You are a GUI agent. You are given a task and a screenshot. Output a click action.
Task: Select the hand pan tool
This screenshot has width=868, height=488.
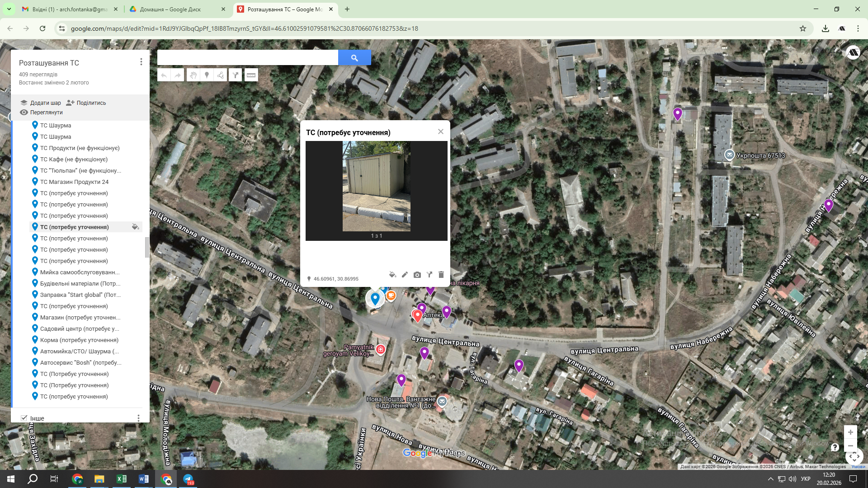tap(193, 75)
